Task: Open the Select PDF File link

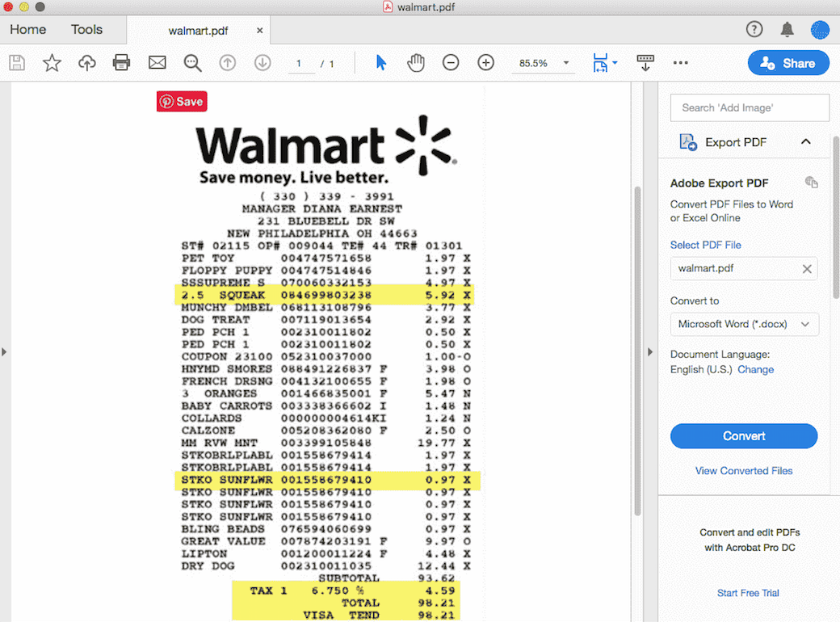Action: coord(706,245)
